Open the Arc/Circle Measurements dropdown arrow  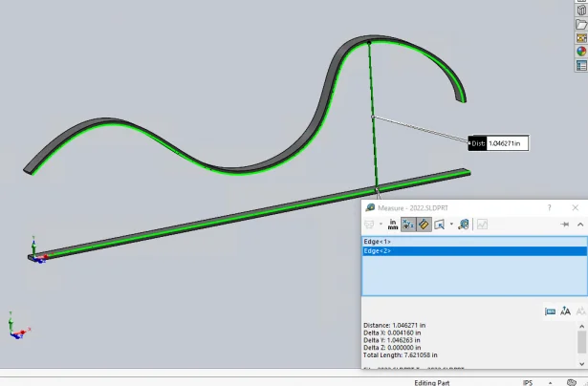pos(381,225)
